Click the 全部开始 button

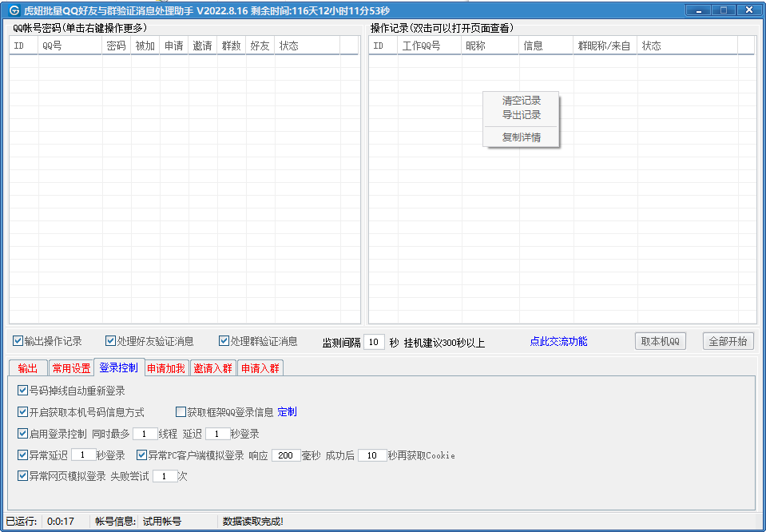click(728, 341)
